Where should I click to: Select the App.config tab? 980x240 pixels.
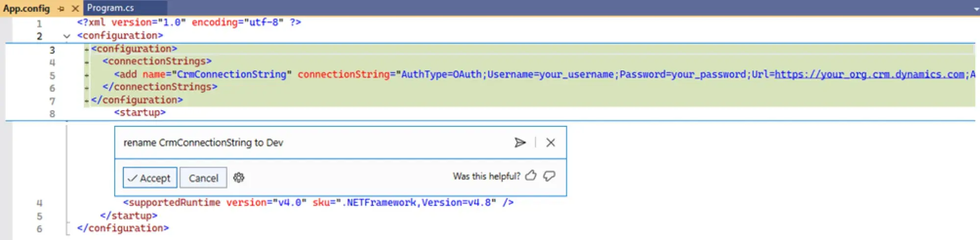point(26,8)
